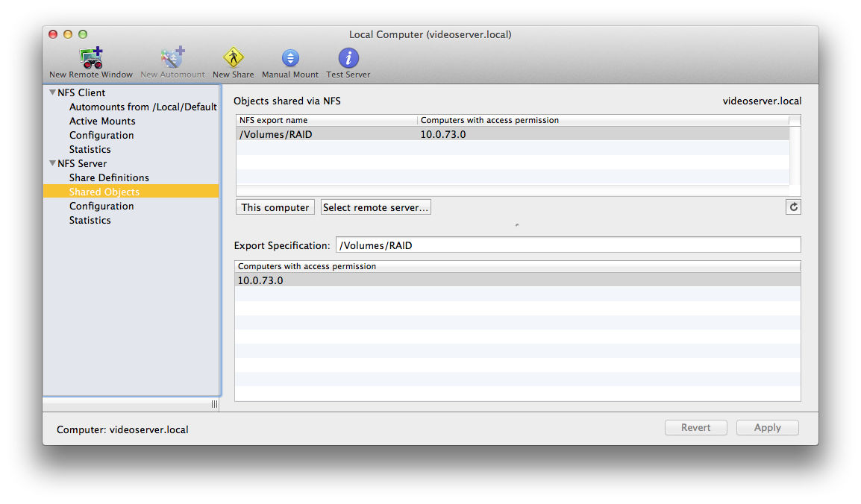The width and height of the screenshot is (861, 504).
Task: Collapse the NFS Client tree section
Action: [53, 92]
